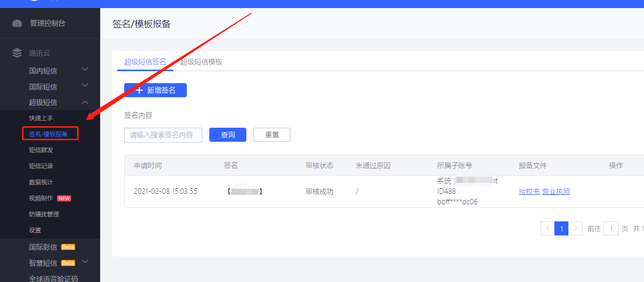The image size is (644, 282).
Task: Click the 审核成功 status cell
Action: click(x=319, y=191)
